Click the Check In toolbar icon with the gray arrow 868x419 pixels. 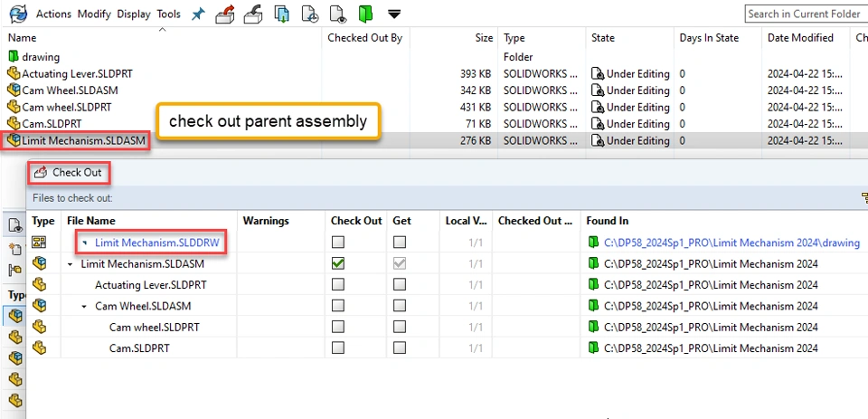[x=253, y=14]
